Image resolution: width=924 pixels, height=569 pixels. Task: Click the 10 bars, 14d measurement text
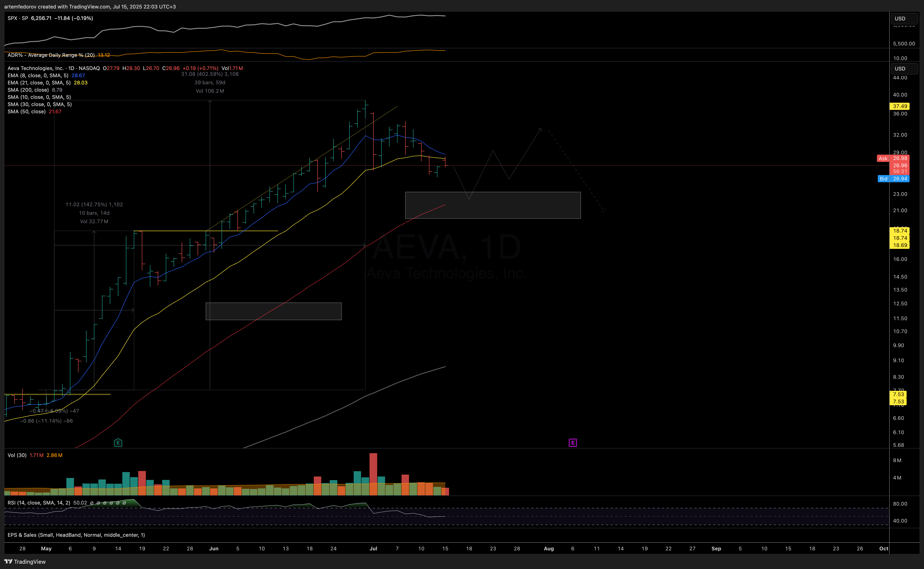tap(94, 213)
